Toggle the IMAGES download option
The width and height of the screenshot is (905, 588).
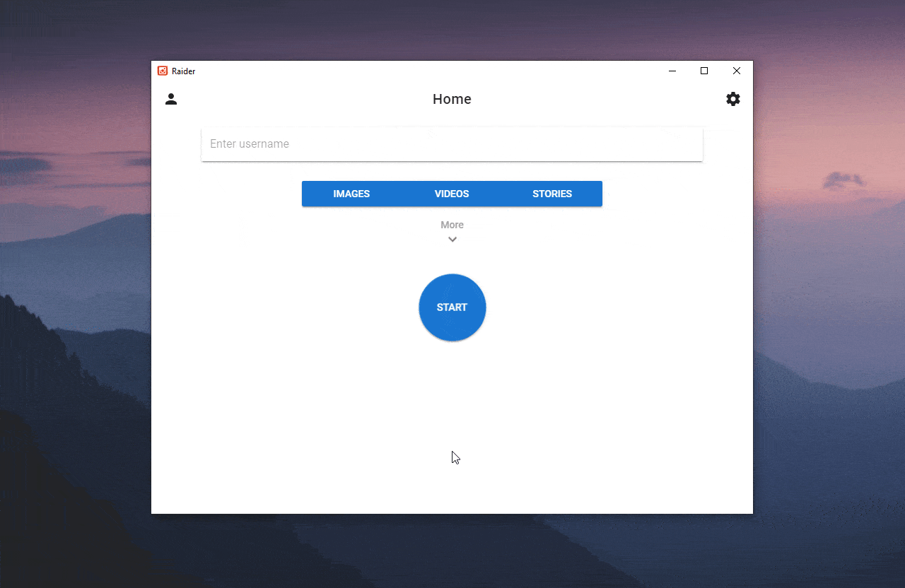pos(351,194)
